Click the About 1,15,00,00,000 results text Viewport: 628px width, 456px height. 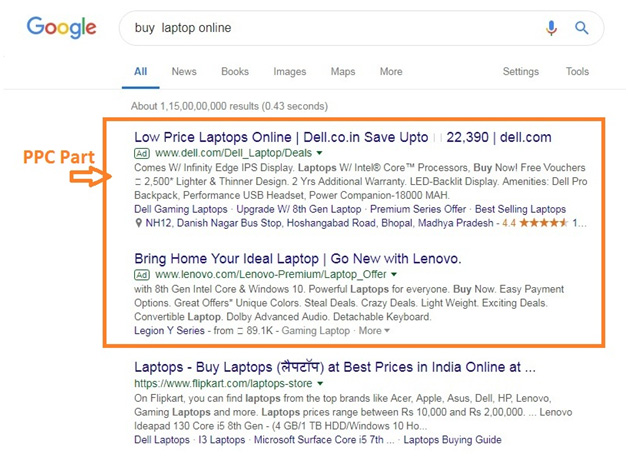(229, 106)
